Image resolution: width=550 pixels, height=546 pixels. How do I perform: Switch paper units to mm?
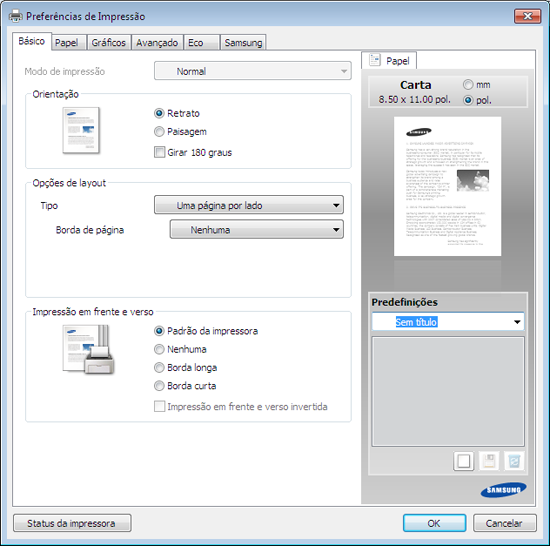(468, 85)
